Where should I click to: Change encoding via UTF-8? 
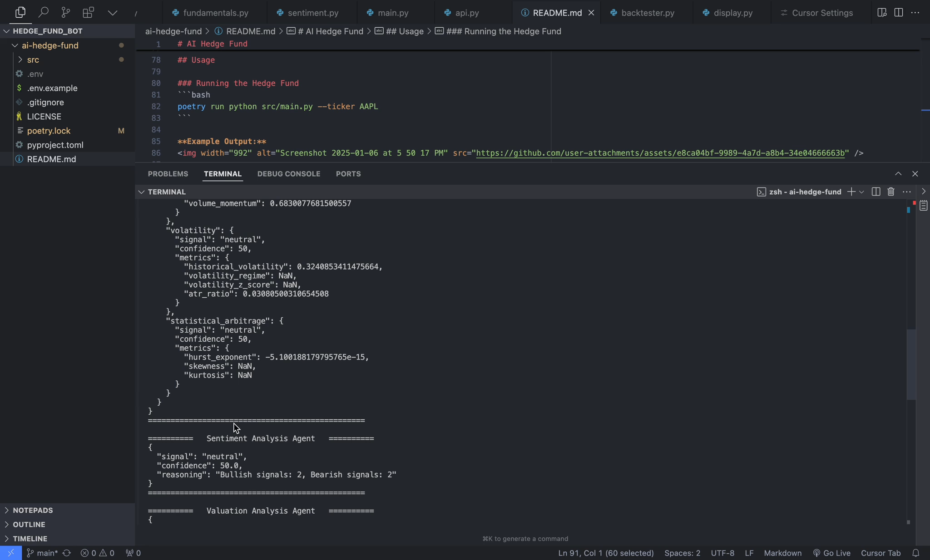722,553
